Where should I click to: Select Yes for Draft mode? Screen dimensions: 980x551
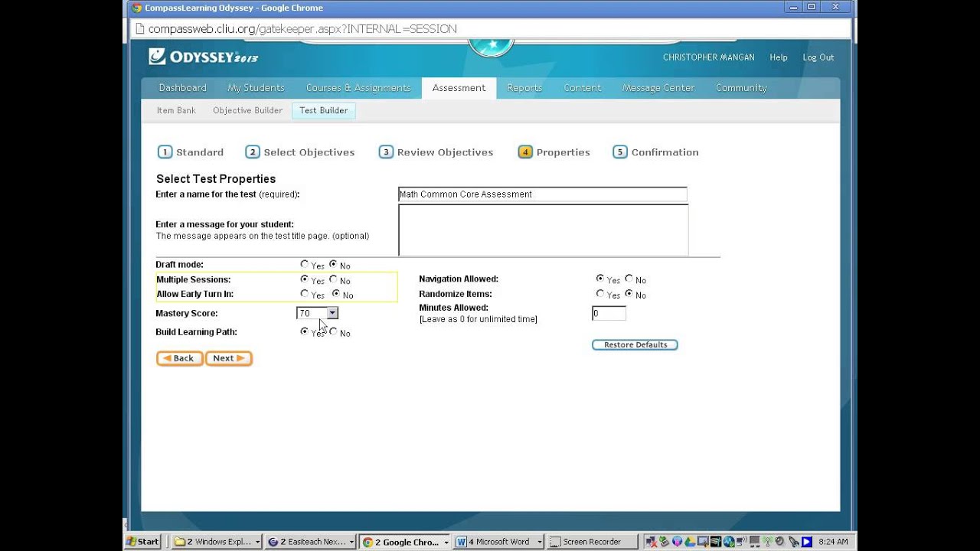(x=305, y=265)
